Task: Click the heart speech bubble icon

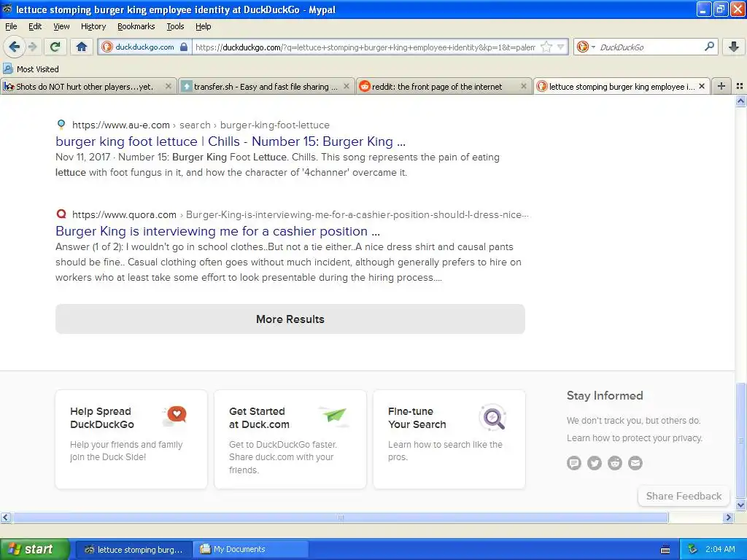Action: tap(175, 415)
